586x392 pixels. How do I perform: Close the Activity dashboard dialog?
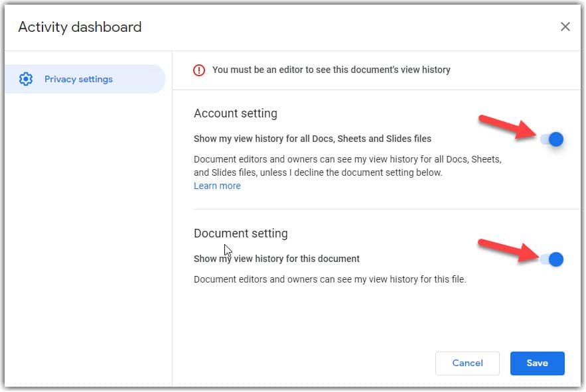tap(565, 27)
